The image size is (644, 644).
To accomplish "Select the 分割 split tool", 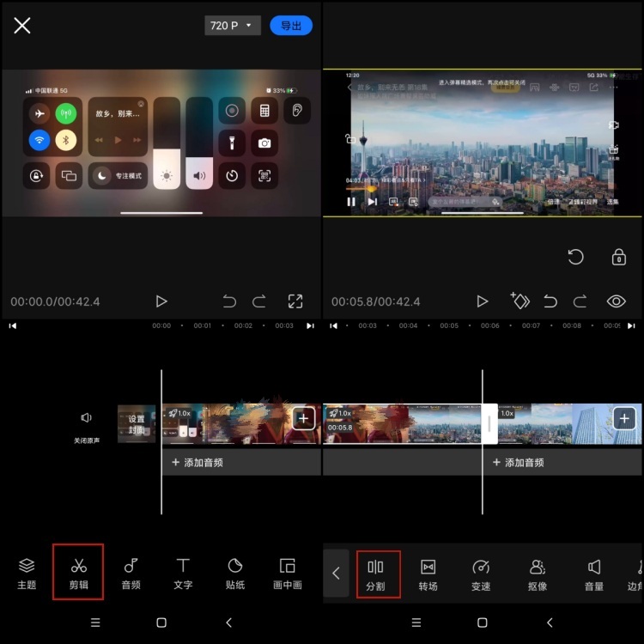I will [x=379, y=574].
